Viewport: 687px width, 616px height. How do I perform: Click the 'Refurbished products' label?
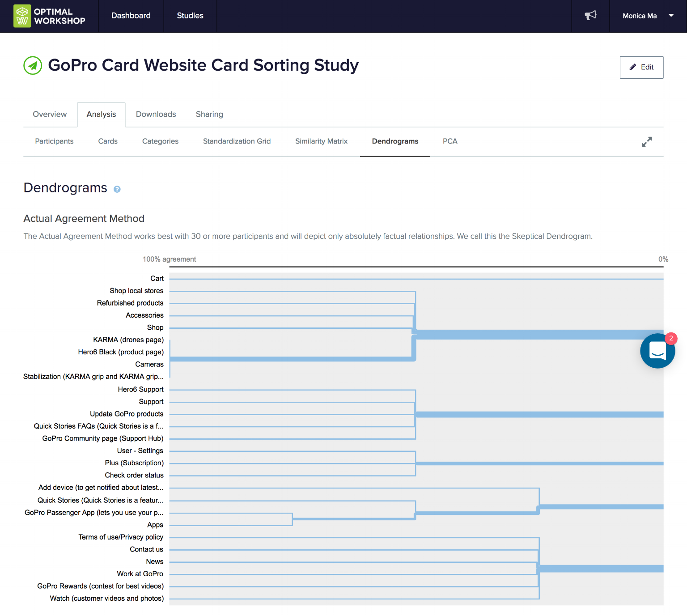click(x=130, y=303)
